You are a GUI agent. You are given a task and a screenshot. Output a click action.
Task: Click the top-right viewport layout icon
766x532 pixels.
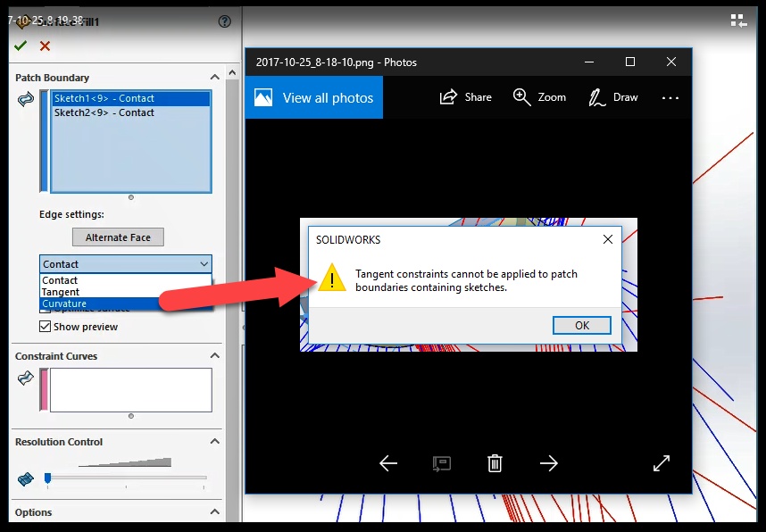[738, 21]
